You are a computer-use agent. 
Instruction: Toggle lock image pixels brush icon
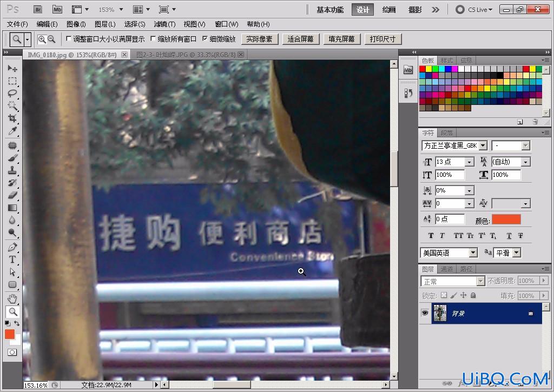click(x=454, y=295)
